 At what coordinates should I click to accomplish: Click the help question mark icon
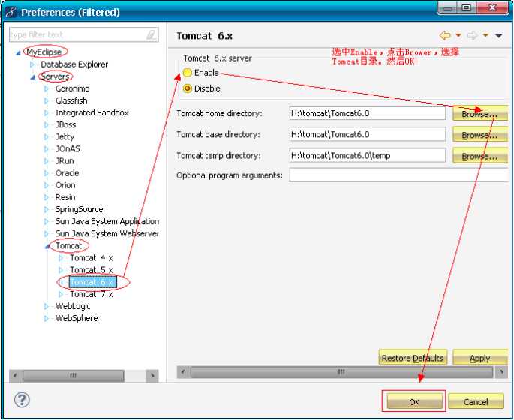coord(22,400)
